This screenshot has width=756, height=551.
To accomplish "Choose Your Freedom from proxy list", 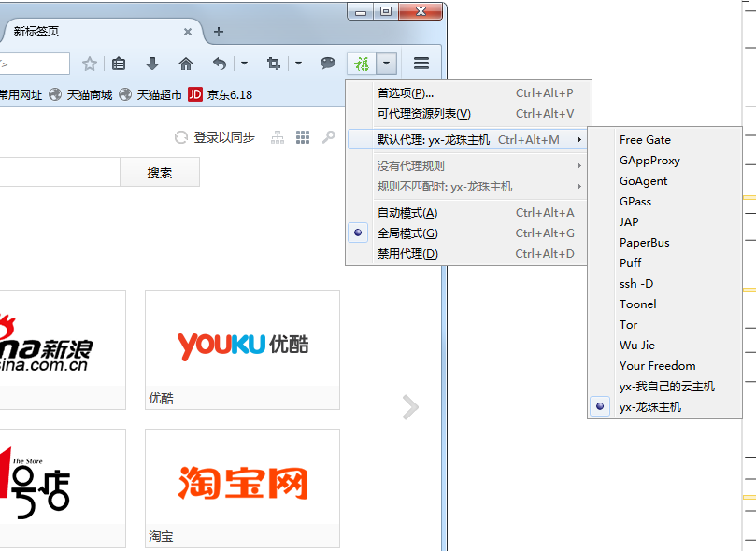I will click(664, 366).
